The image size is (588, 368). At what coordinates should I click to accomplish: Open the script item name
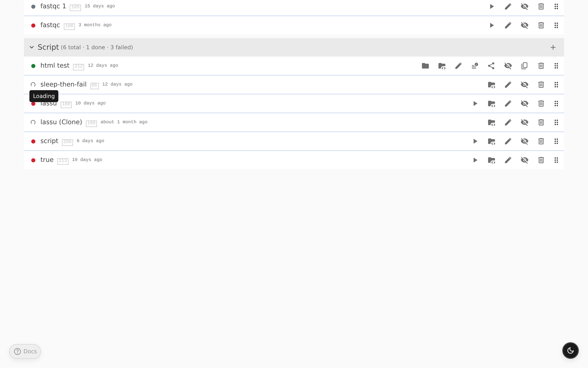click(x=49, y=141)
